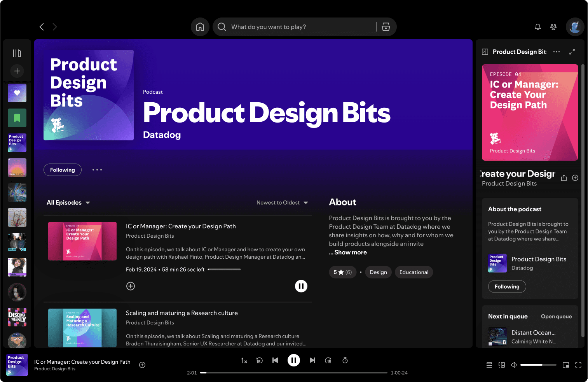Screen dimensions: 588x382
Task: Click IC or Manager episode progress bar
Action: [x=224, y=269]
